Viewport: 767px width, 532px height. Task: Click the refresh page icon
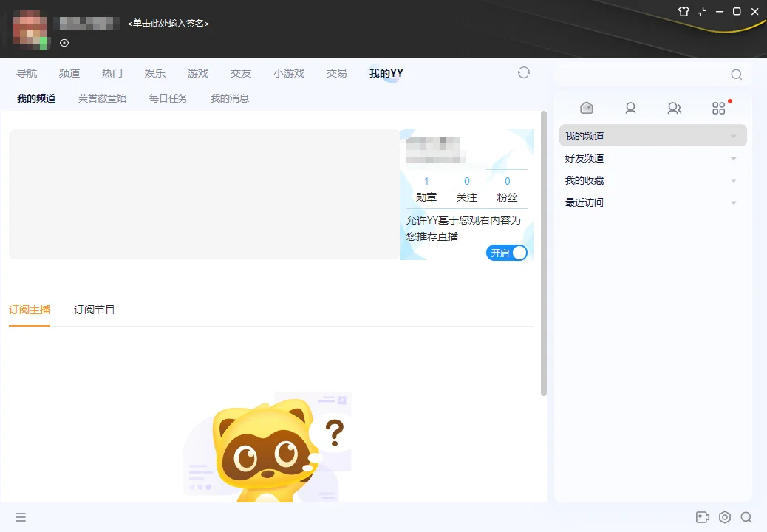tap(523, 73)
